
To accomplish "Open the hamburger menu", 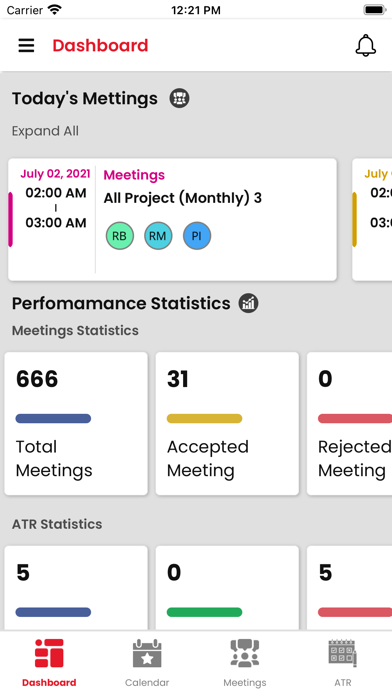I will [x=26, y=45].
